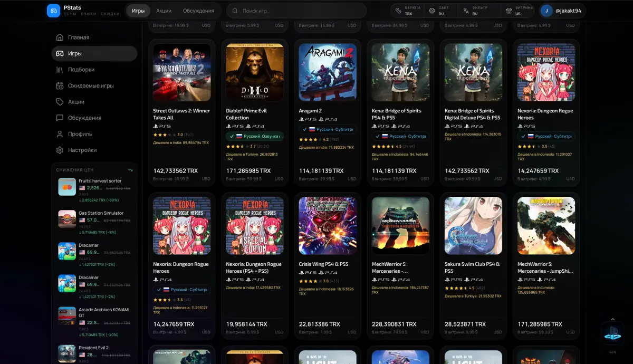Click Crisis Wing star rating 3.8
This screenshot has height=364, width=633.
pos(320,281)
